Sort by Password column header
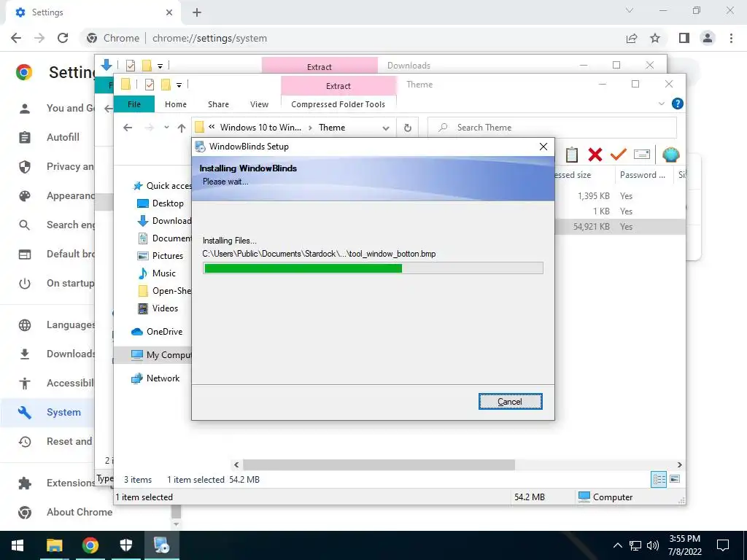 [642, 175]
